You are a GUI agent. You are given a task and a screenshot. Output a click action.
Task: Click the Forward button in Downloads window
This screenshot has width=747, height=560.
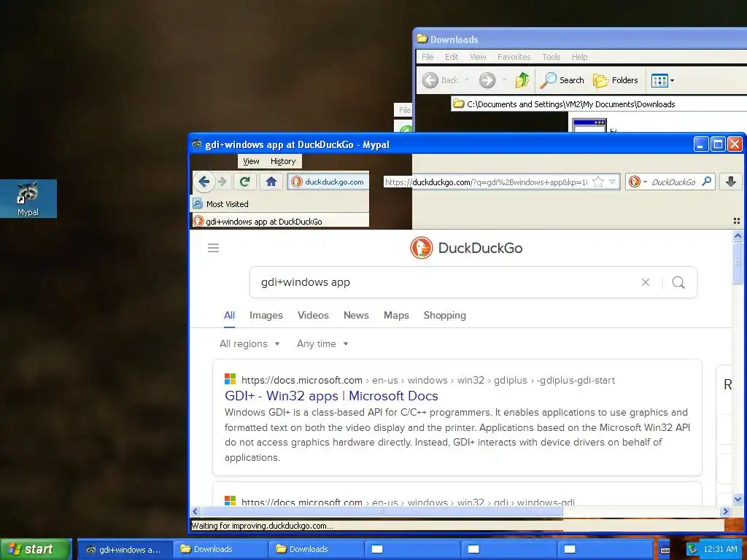pyautogui.click(x=487, y=80)
